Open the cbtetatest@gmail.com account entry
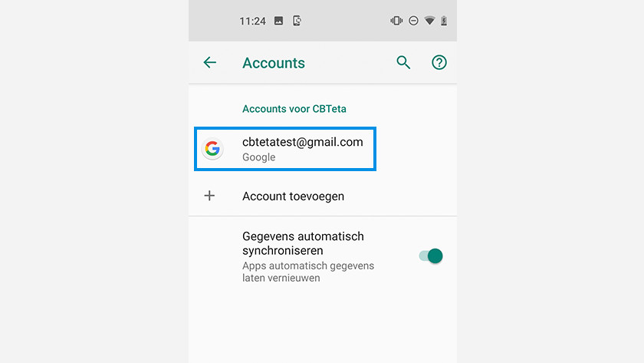This screenshot has height=363, width=644. pyautogui.click(x=285, y=149)
